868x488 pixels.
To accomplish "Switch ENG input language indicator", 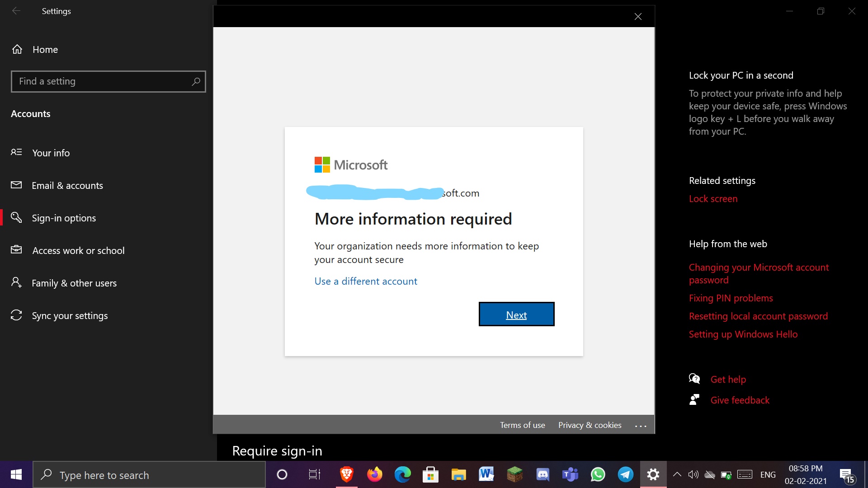I will (x=768, y=474).
